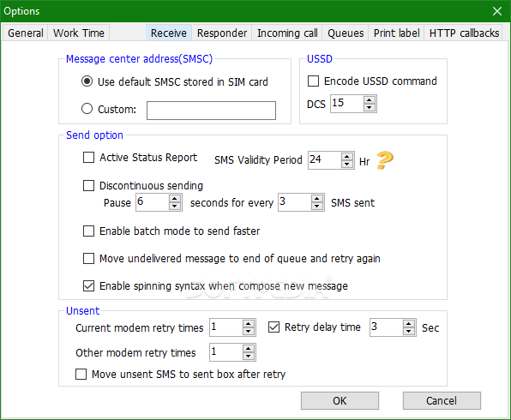Switch to the Print label tab

(396, 33)
